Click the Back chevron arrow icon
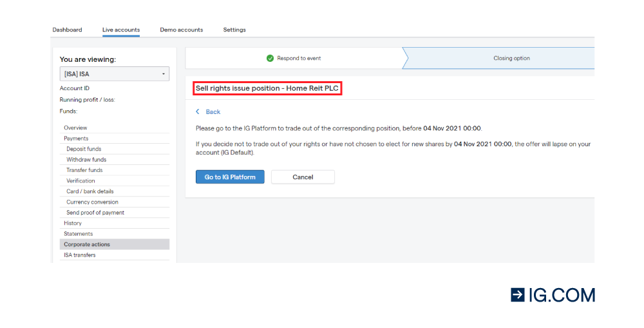This screenshot has height=328, width=644. point(198,111)
